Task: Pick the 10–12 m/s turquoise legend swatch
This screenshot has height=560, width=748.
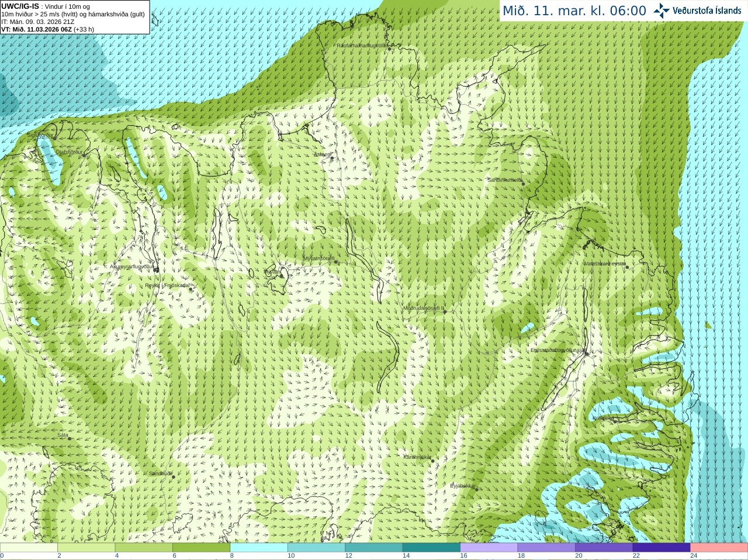Action: (317, 548)
